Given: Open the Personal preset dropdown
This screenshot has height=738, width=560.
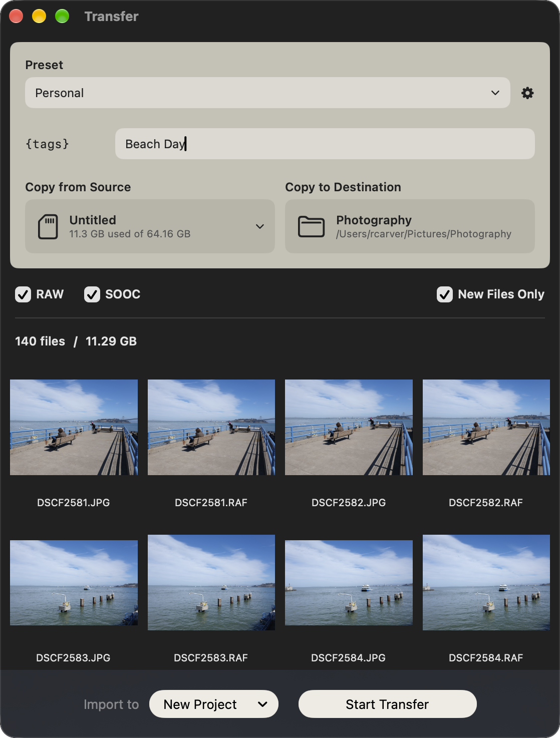Looking at the screenshot, I should [x=267, y=93].
